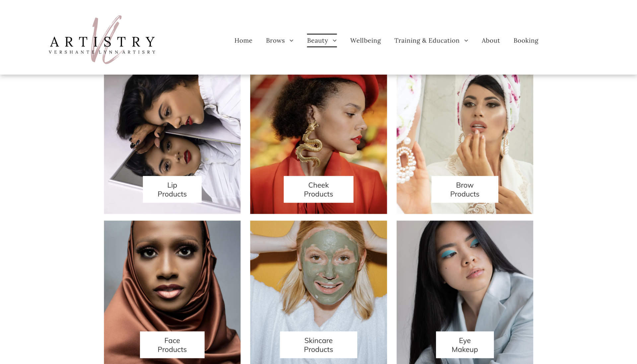Screen dimensions: 637x364
Task: Click the Skincare Products label
Action: click(x=318, y=345)
